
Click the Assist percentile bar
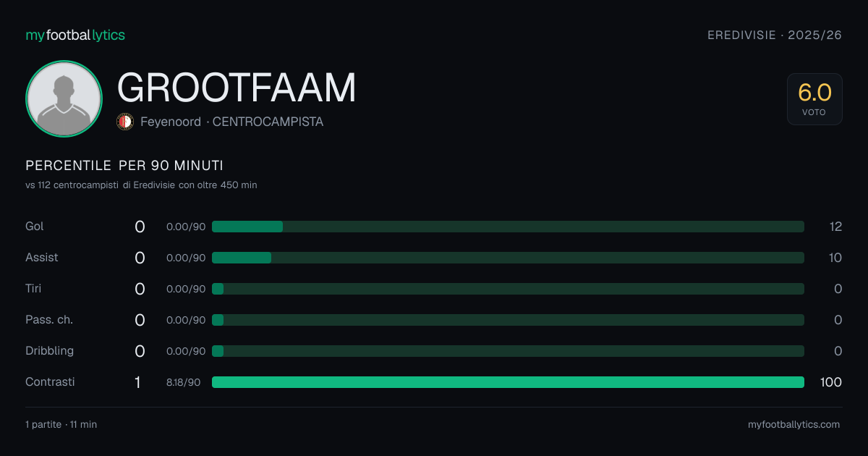508,258
